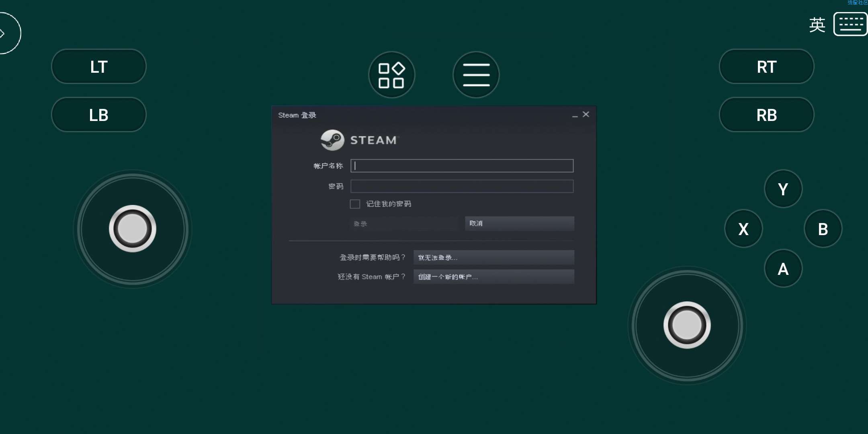
Task: Click the 登录 login button
Action: (x=403, y=223)
